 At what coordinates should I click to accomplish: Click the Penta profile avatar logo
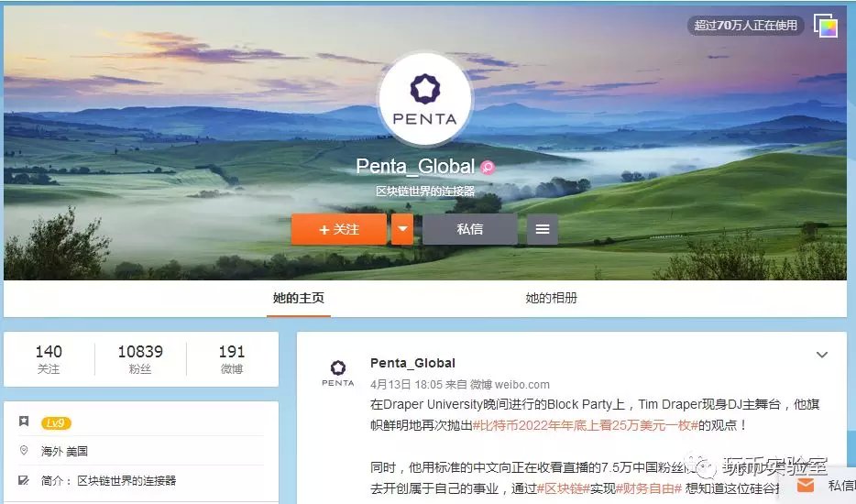pyautogui.click(x=425, y=99)
